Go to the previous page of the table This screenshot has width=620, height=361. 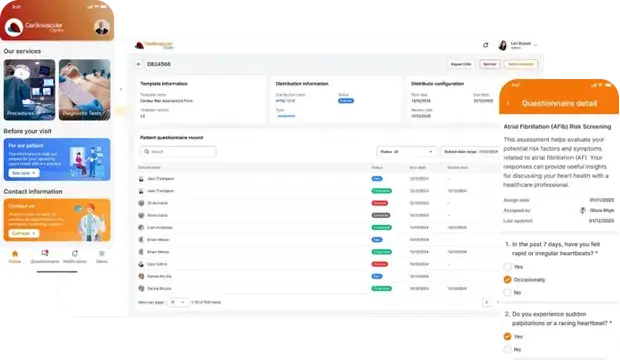pyautogui.click(x=487, y=302)
